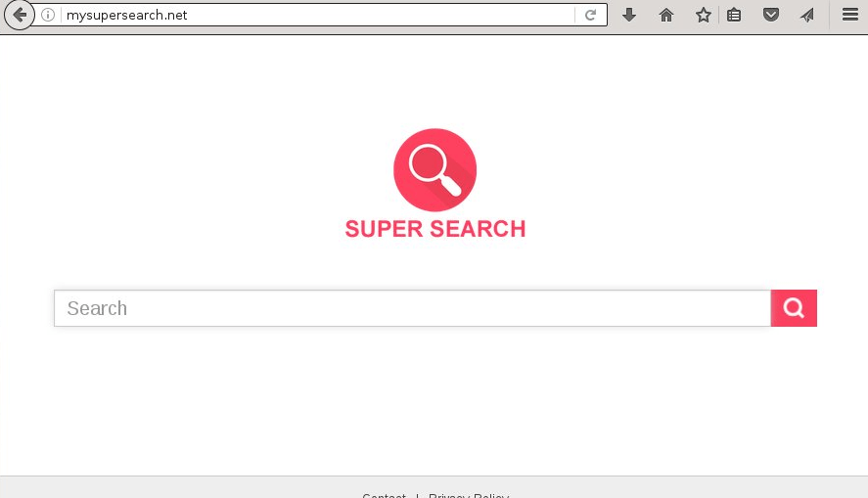Open the Contact footer link
The height and width of the screenshot is (498, 868).
(x=385, y=495)
